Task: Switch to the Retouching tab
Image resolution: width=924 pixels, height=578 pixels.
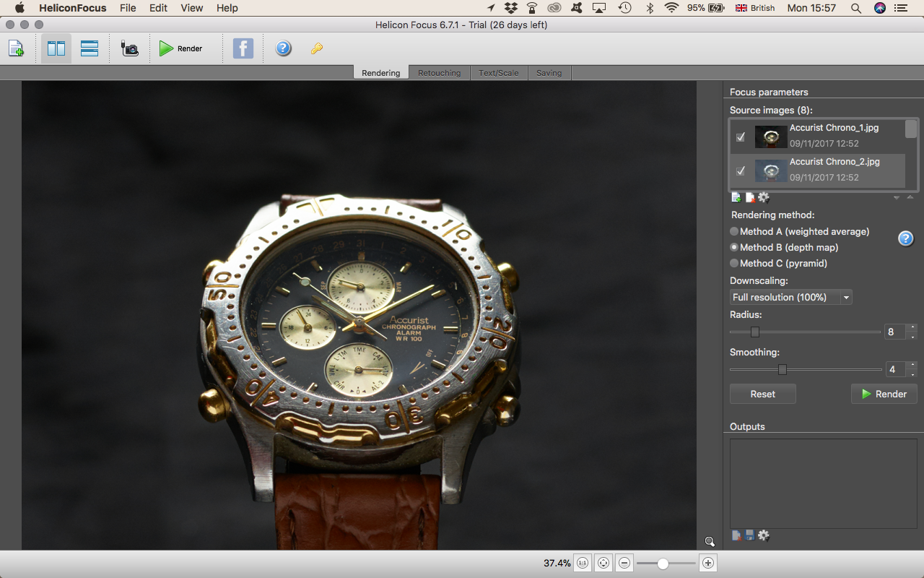Action: 440,73
